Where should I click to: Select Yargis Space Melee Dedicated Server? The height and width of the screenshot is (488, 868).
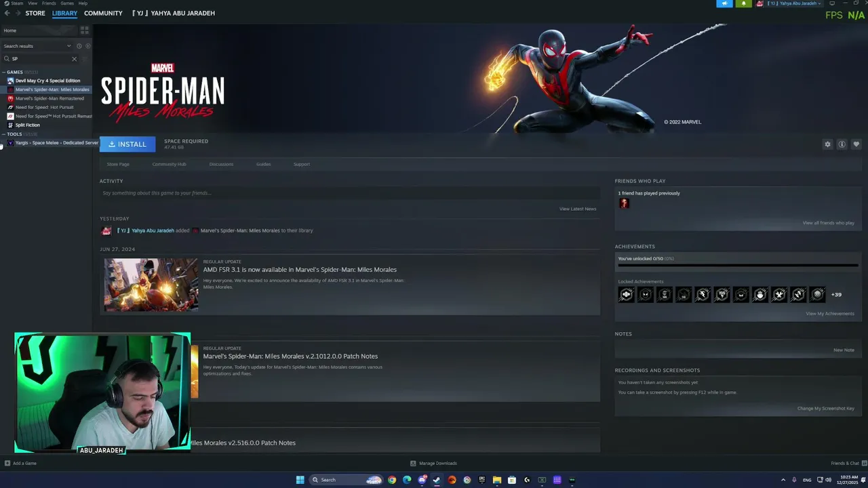click(57, 143)
